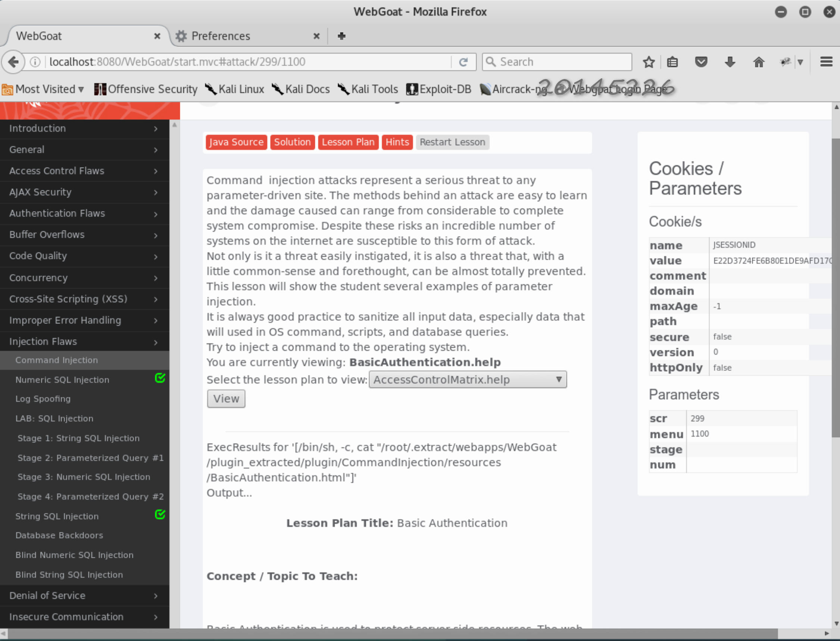Viewport: 840px width, 641px height.
Task: Save page to Pocket icon
Action: [x=701, y=62]
